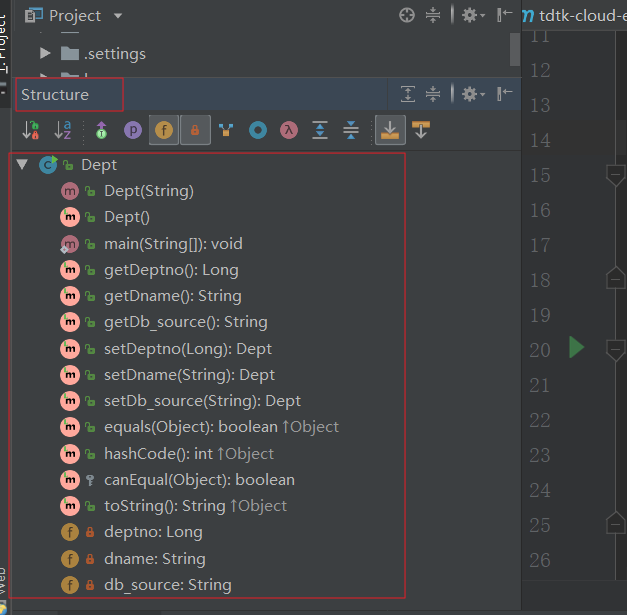Select the deptno: Long field
This screenshot has width=627, height=615.
pyautogui.click(x=153, y=532)
